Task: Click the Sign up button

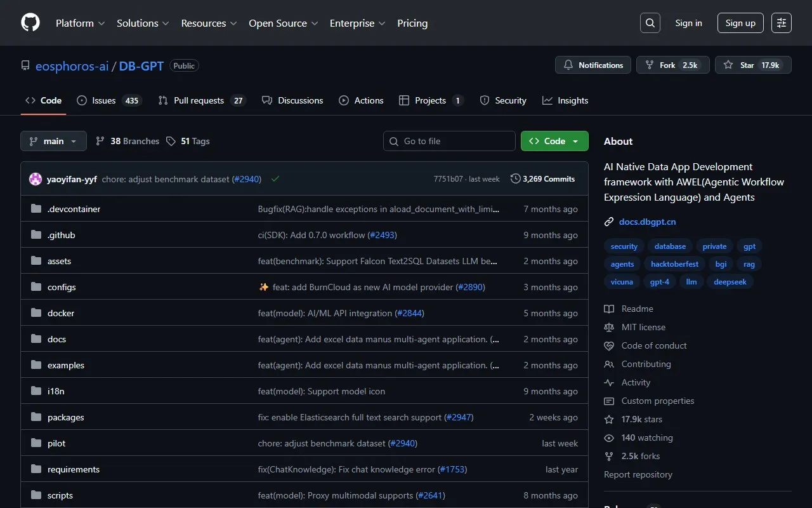Action: point(740,23)
